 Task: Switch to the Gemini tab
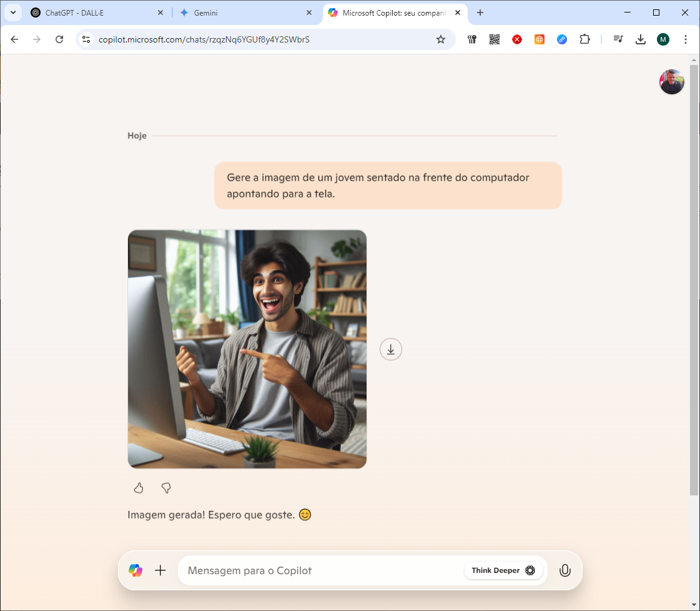point(246,13)
